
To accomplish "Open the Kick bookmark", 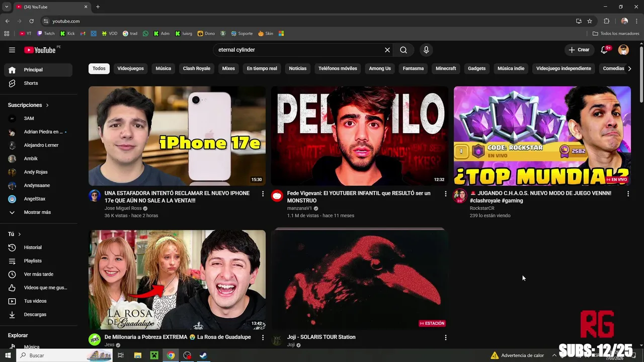I will pyautogui.click(x=67, y=34).
